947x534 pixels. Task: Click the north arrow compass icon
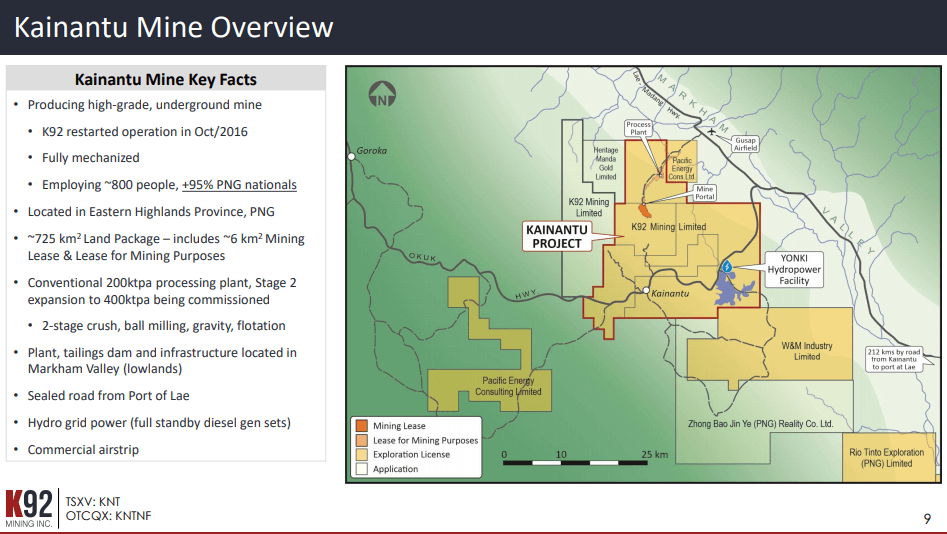pyautogui.click(x=382, y=94)
